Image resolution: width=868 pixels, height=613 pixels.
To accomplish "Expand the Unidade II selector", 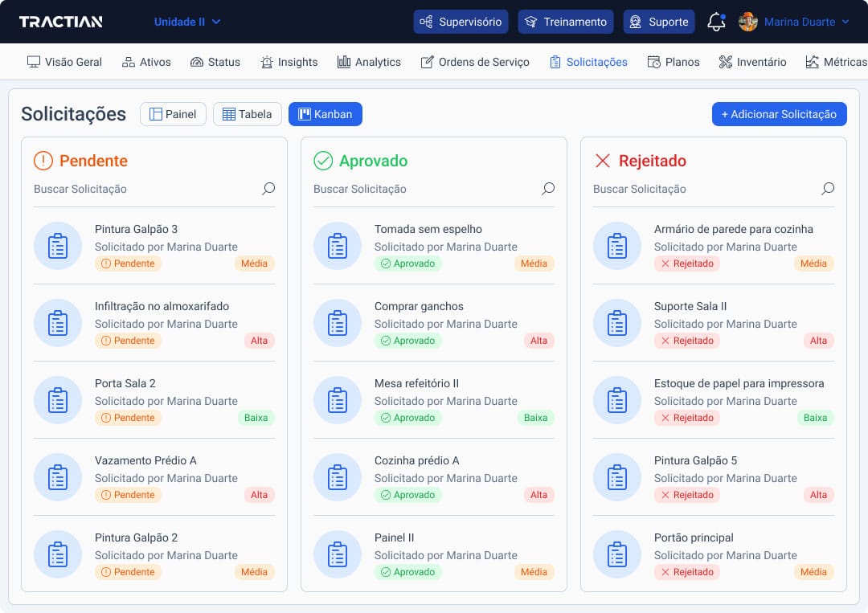I will pos(187,22).
